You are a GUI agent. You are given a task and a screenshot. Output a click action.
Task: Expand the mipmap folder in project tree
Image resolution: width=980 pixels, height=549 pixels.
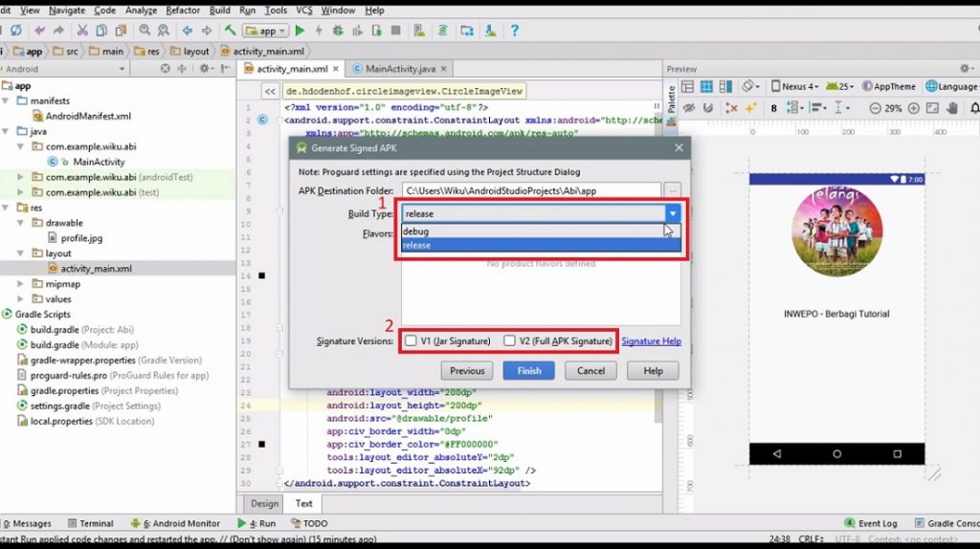tap(22, 284)
